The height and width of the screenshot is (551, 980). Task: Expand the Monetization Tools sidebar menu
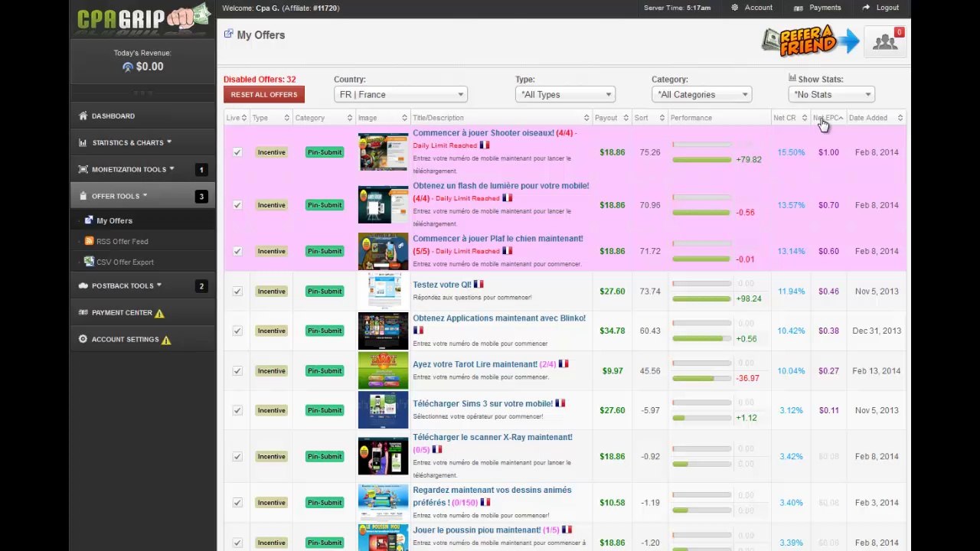tap(128, 169)
